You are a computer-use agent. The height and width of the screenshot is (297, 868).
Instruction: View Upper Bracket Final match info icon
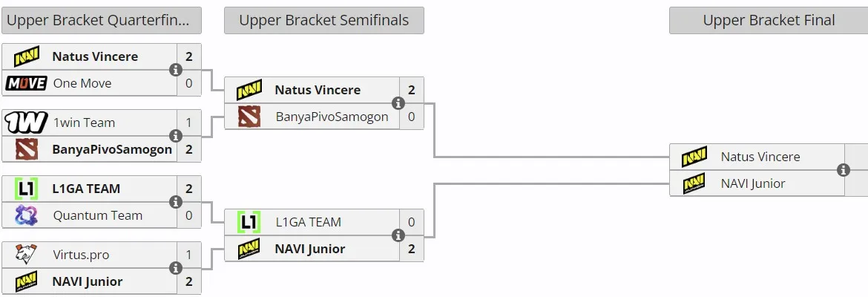[x=843, y=170]
